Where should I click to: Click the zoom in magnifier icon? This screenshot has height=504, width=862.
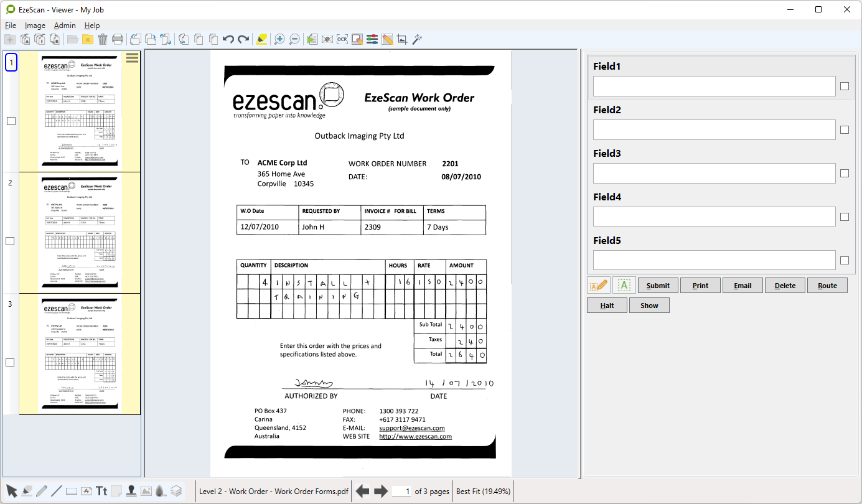[x=279, y=39]
